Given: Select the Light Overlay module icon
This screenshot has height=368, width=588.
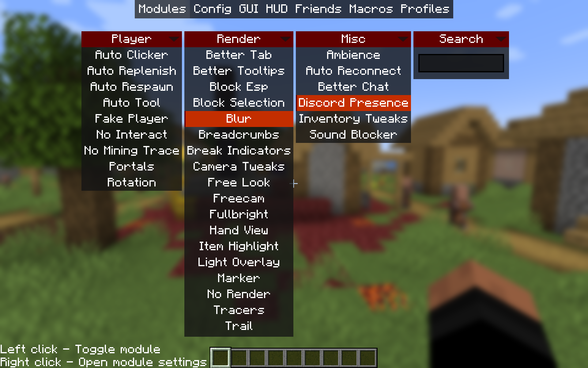Looking at the screenshot, I should pyautogui.click(x=239, y=261).
